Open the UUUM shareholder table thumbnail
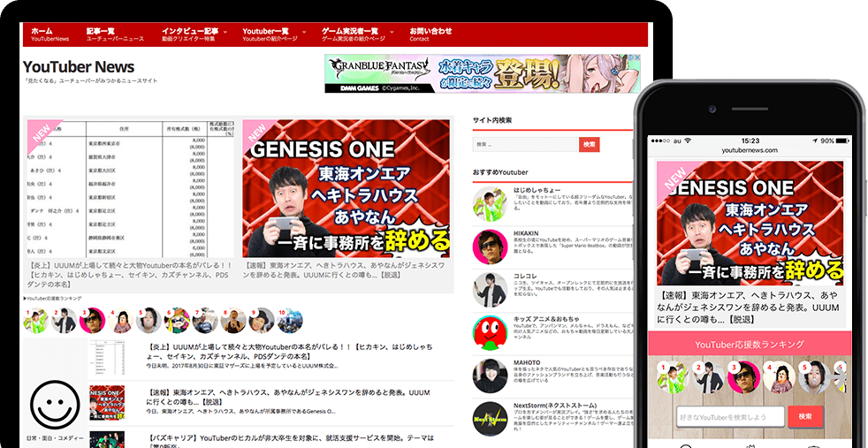The image size is (868, 448). click(131, 188)
